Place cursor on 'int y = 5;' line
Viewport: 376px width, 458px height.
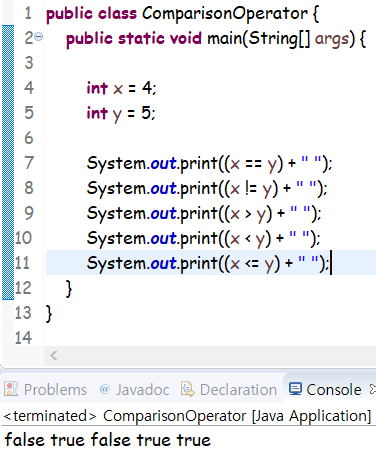point(121,113)
